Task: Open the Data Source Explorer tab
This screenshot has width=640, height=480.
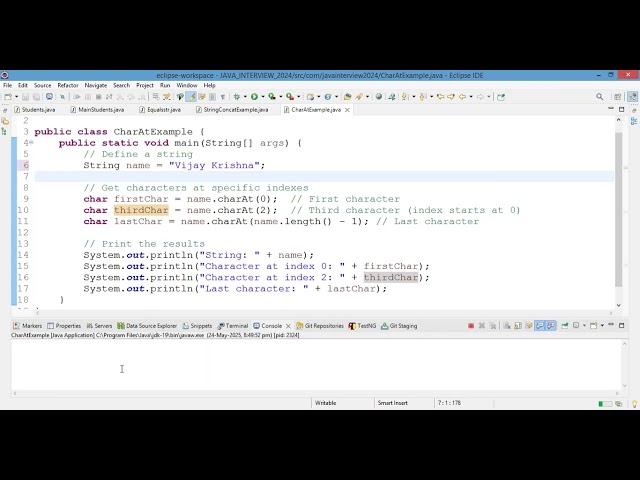Action: (x=147, y=326)
